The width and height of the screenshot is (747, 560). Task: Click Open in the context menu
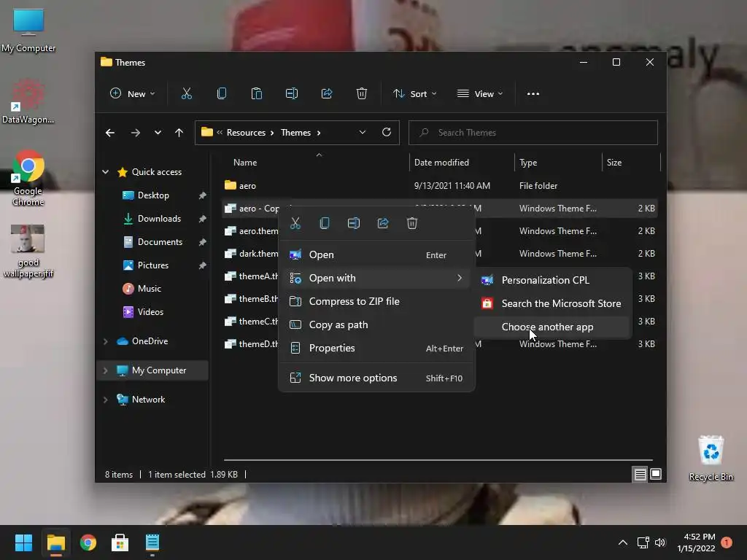pos(376,254)
